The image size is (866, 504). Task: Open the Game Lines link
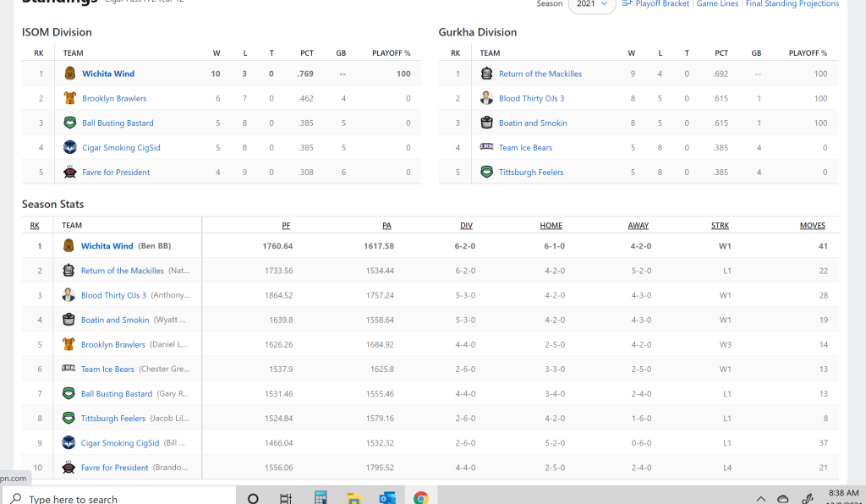click(718, 4)
